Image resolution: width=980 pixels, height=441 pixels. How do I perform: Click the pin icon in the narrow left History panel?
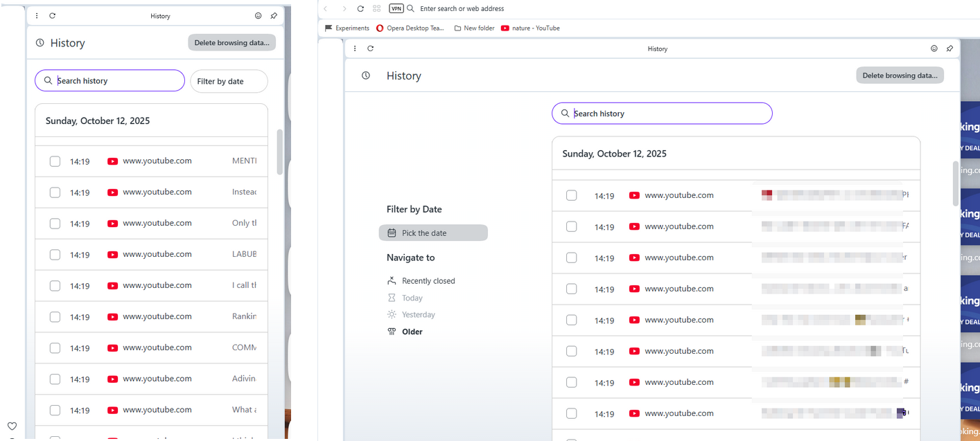[x=274, y=16]
